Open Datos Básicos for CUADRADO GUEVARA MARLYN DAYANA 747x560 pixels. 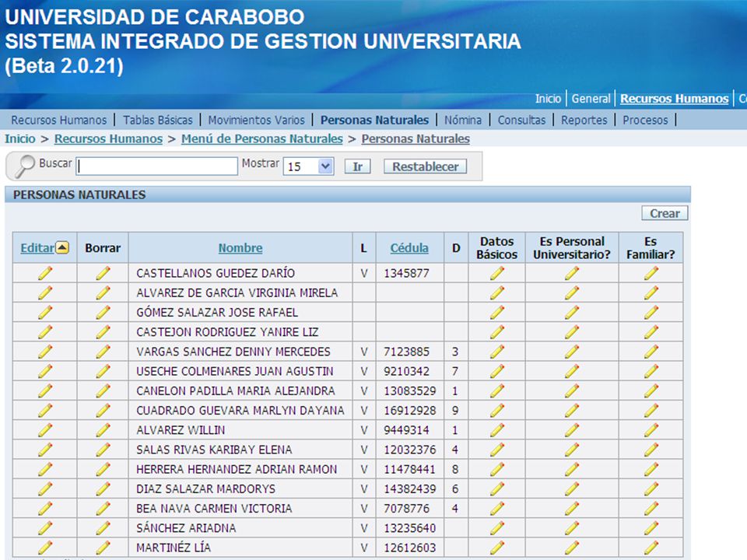[497, 411]
